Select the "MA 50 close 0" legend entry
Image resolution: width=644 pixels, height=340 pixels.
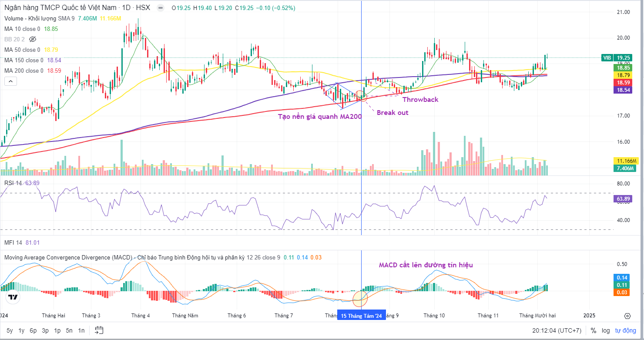tap(22, 50)
